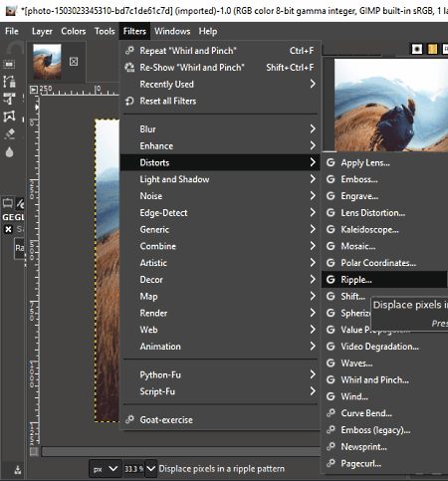Expand the Recently Used submenu
This screenshot has height=481, width=448.
tap(220, 84)
